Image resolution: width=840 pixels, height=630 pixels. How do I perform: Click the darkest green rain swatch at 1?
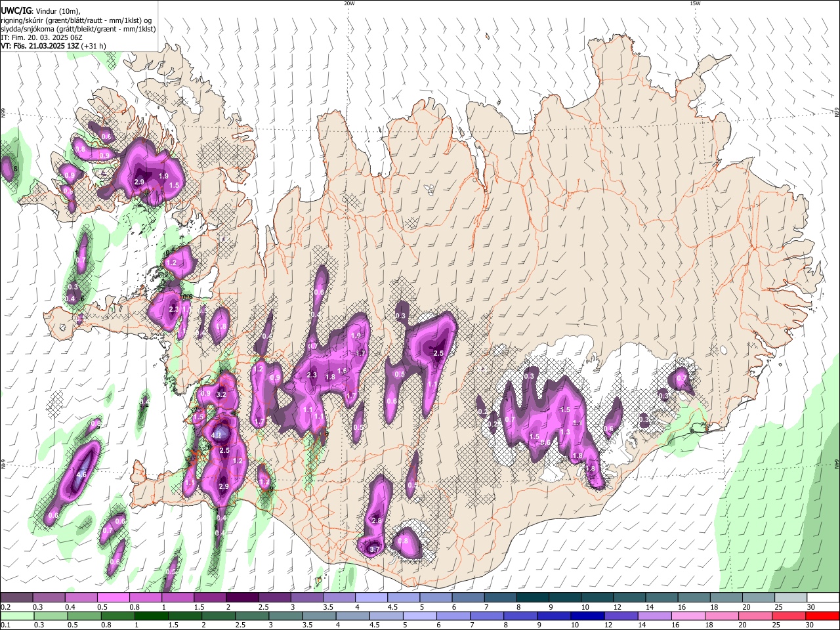coord(152,616)
